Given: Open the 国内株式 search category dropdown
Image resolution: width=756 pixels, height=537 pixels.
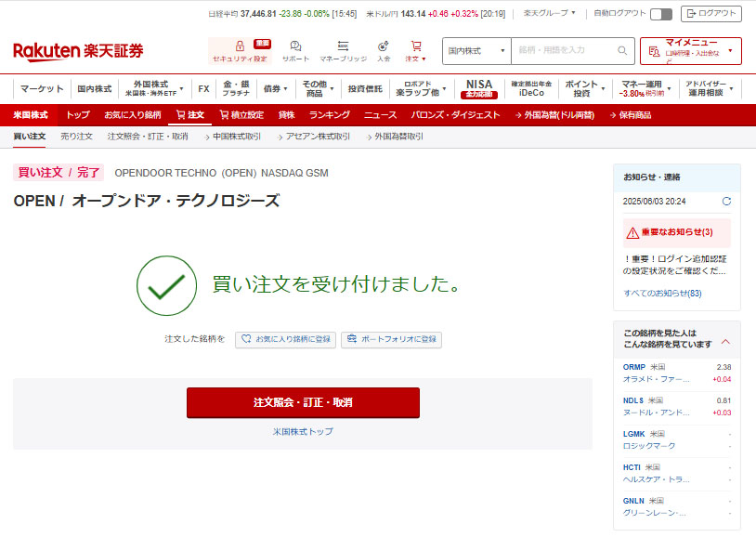Looking at the screenshot, I should click(x=476, y=50).
